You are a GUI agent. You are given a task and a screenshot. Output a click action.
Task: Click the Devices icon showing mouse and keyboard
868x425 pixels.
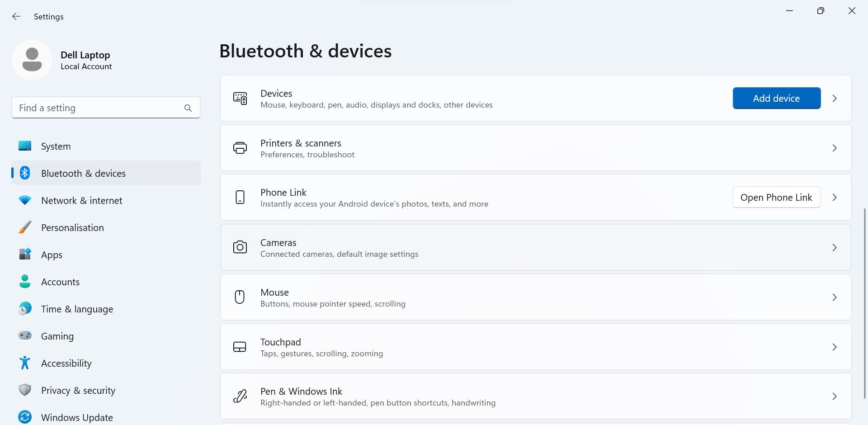(x=240, y=98)
